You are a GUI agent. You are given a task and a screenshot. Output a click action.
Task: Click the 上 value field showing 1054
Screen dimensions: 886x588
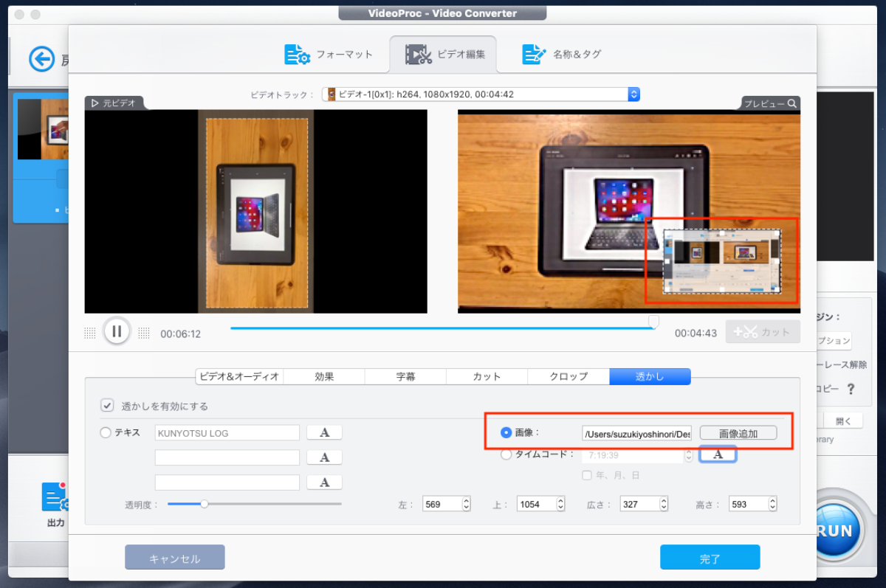(x=537, y=505)
